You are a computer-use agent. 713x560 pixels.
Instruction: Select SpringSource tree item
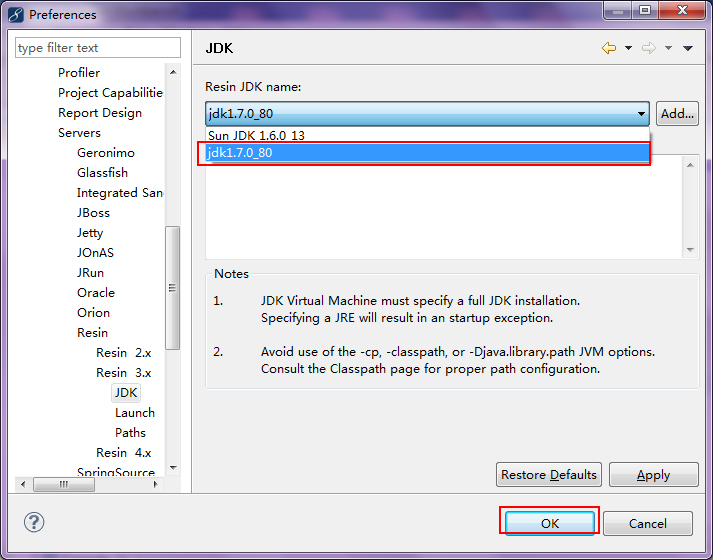(115, 472)
